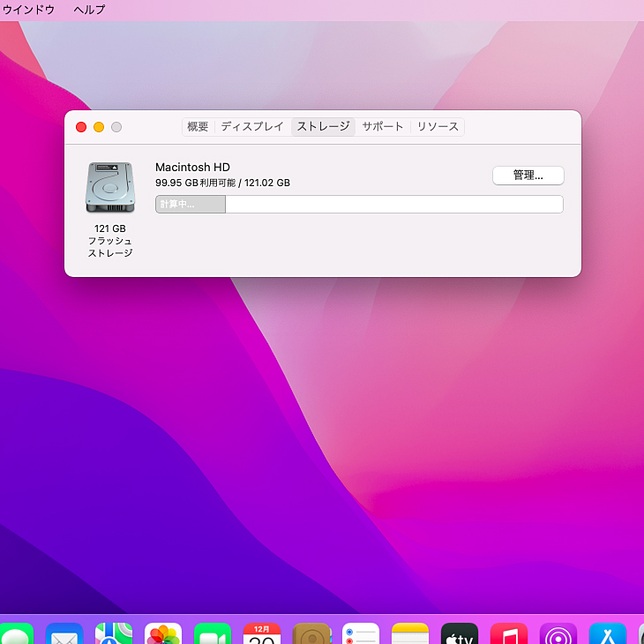The height and width of the screenshot is (644, 644).
Task: Click the Macintosh HD disk icon
Action: coord(110,187)
